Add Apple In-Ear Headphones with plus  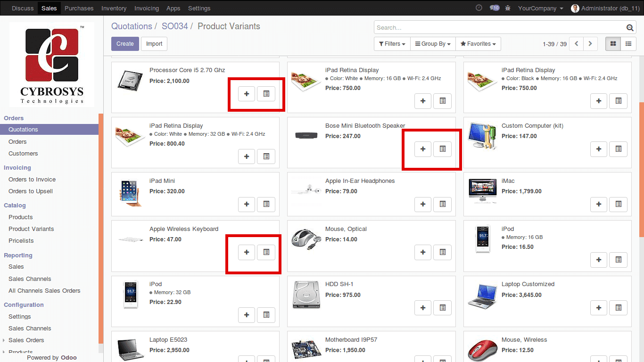[x=423, y=204]
